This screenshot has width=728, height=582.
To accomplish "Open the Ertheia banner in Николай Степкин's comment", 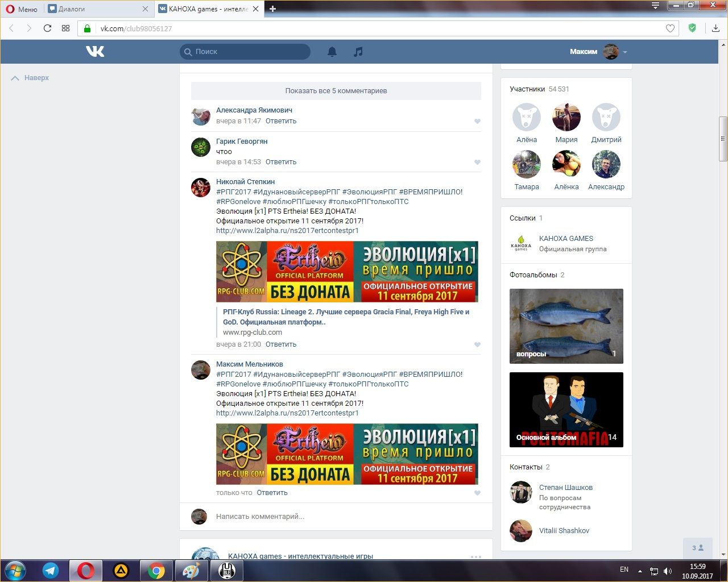I will click(347, 272).
